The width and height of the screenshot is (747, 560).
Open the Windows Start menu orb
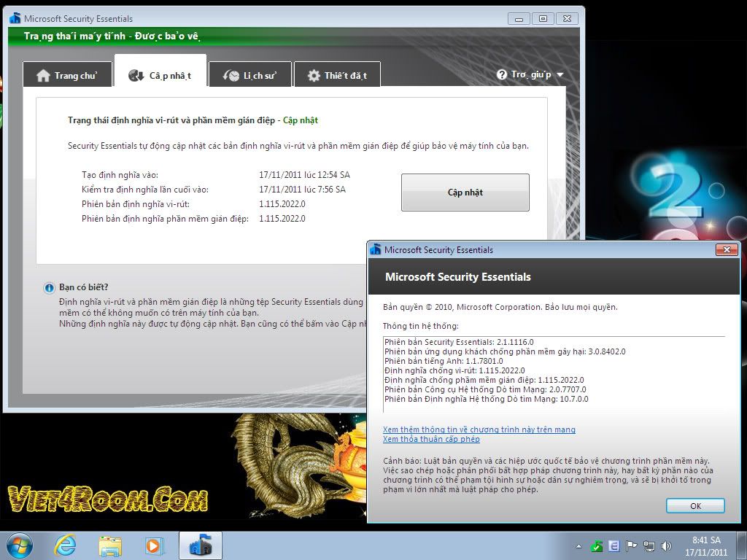pyautogui.click(x=20, y=545)
